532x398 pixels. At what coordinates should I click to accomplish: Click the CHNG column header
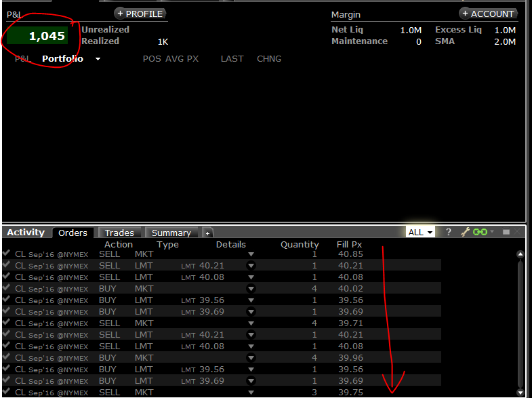coord(269,59)
